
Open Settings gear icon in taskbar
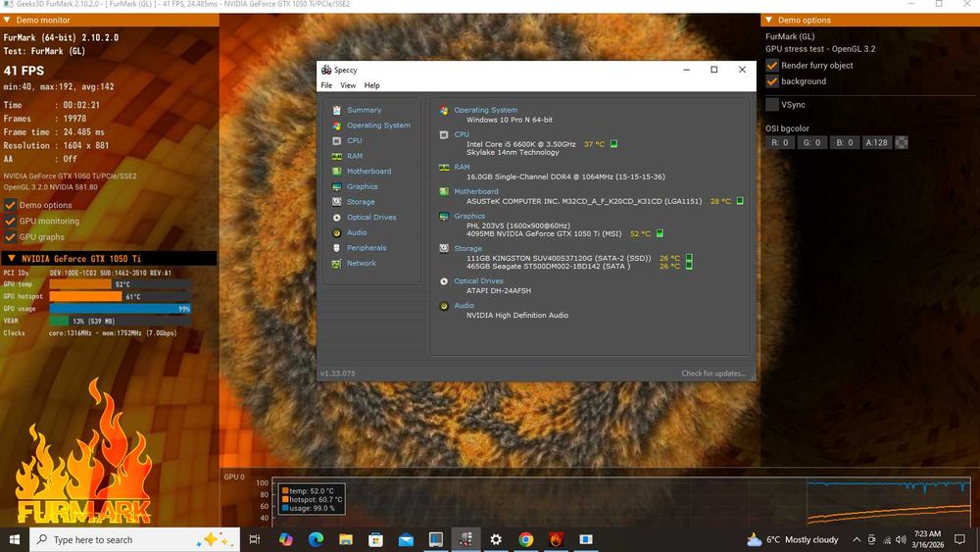[496, 539]
